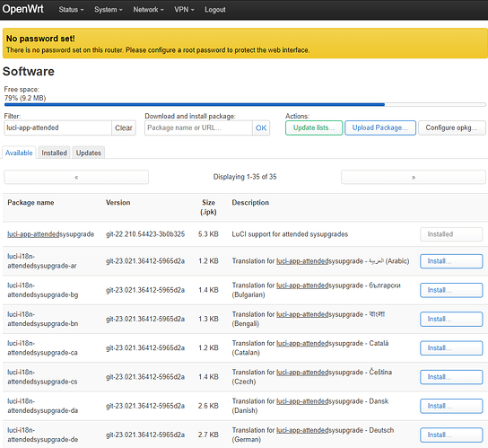Viewport: 488px width, 448px height.
Task: Install the Czech translation package
Action: (x=451, y=377)
